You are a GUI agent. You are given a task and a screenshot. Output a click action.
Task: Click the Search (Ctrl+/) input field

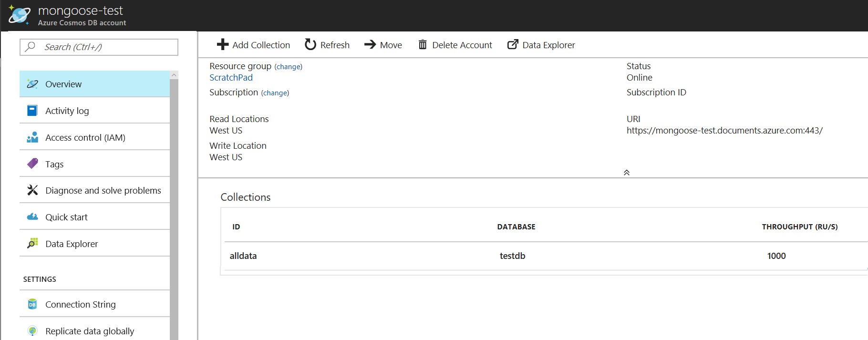(x=105, y=47)
